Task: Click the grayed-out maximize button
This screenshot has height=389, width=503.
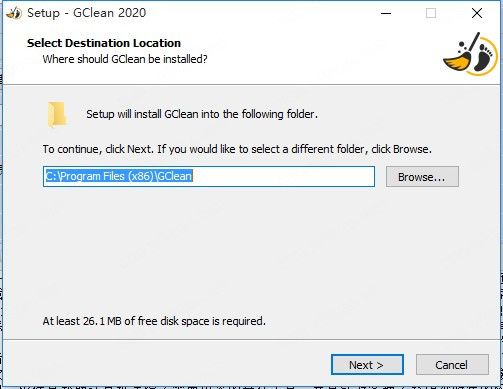Action: click(431, 13)
